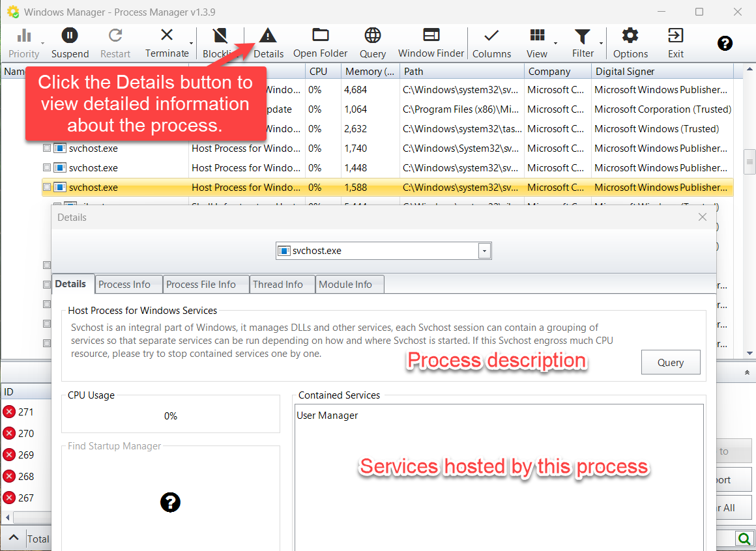Launch the Window Finder tool
Image resolution: width=756 pixels, height=551 pixels.
click(x=431, y=43)
